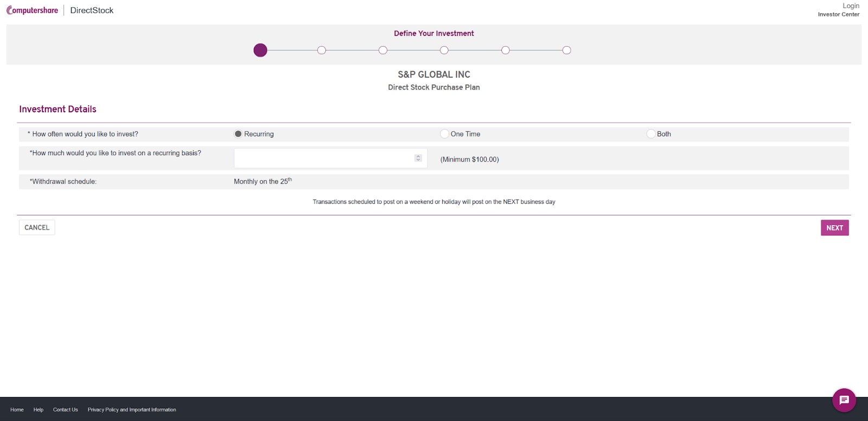Click the recurring basis amount question label
The height and width of the screenshot is (421, 868).
[115, 153]
